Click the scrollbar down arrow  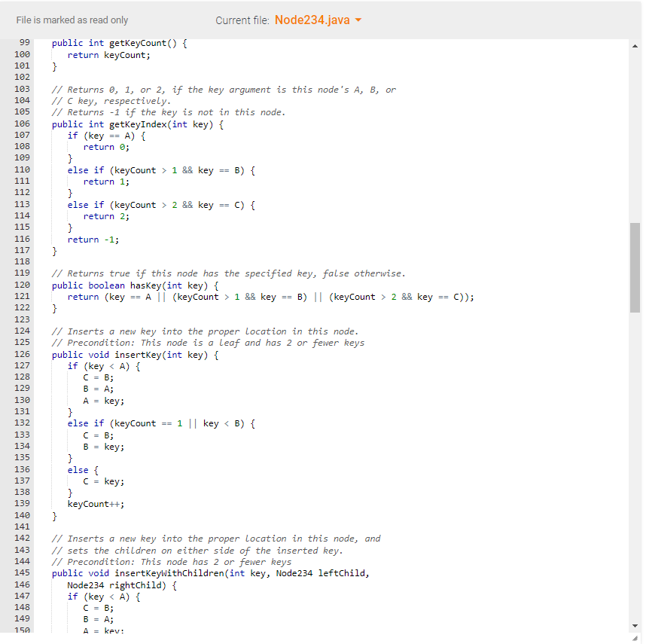click(x=635, y=624)
